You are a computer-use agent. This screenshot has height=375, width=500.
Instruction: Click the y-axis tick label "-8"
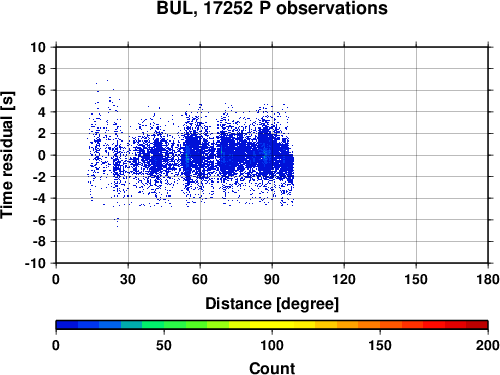click(39, 242)
